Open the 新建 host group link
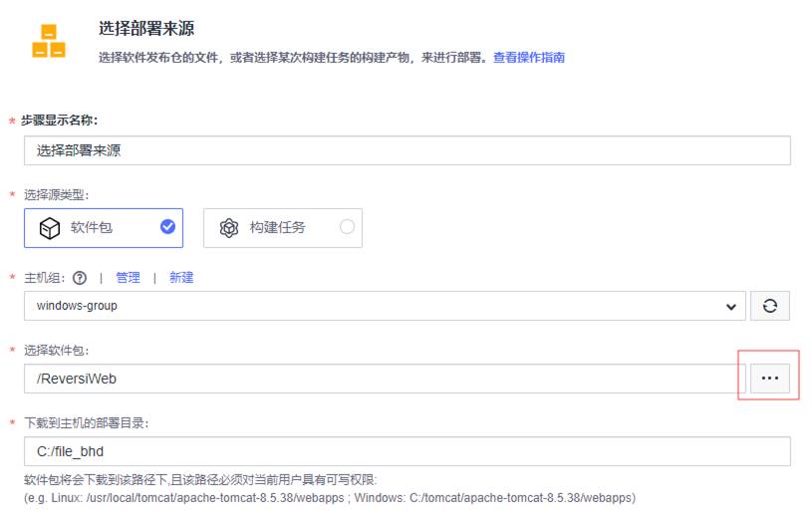The height and width of the screenshot is (517, 812). coord(181,278)
